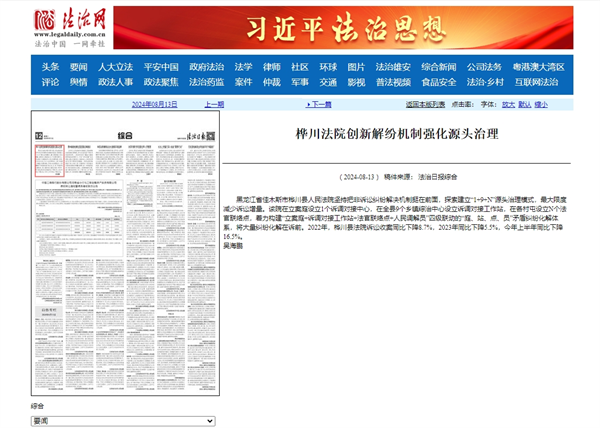Viewport: 600px width, 428px height.
Task: Go to the 人大立法 section
Action: [x=114, y=66]
